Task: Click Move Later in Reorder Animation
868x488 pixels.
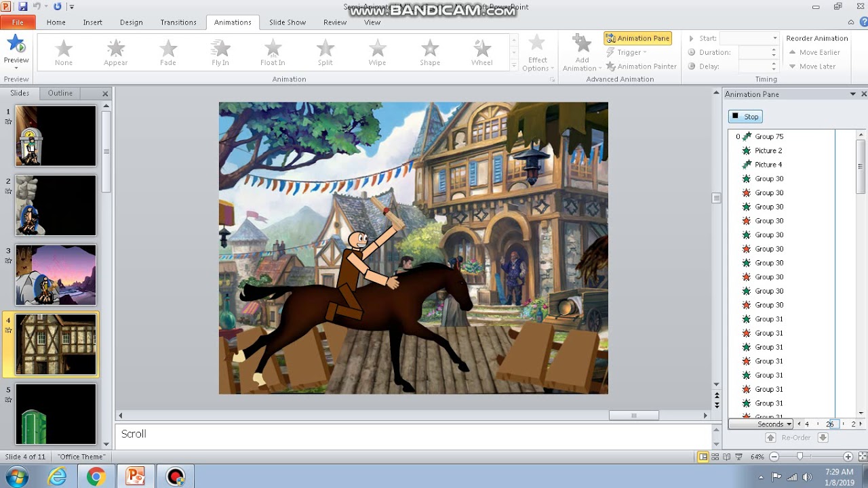Action: (812, 66)
